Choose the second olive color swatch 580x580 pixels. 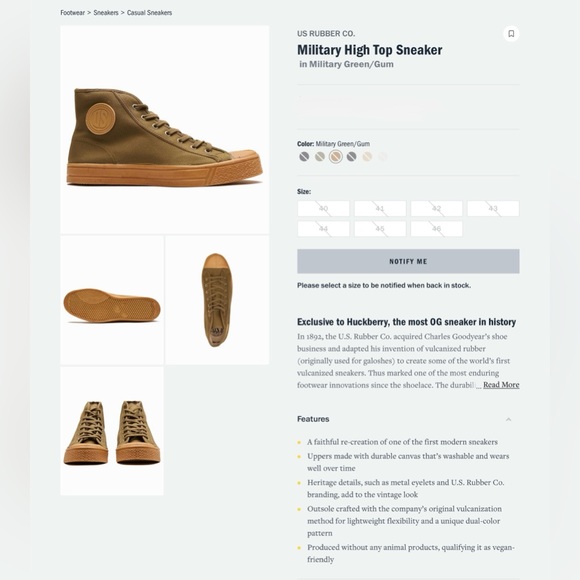pos(320,157)
